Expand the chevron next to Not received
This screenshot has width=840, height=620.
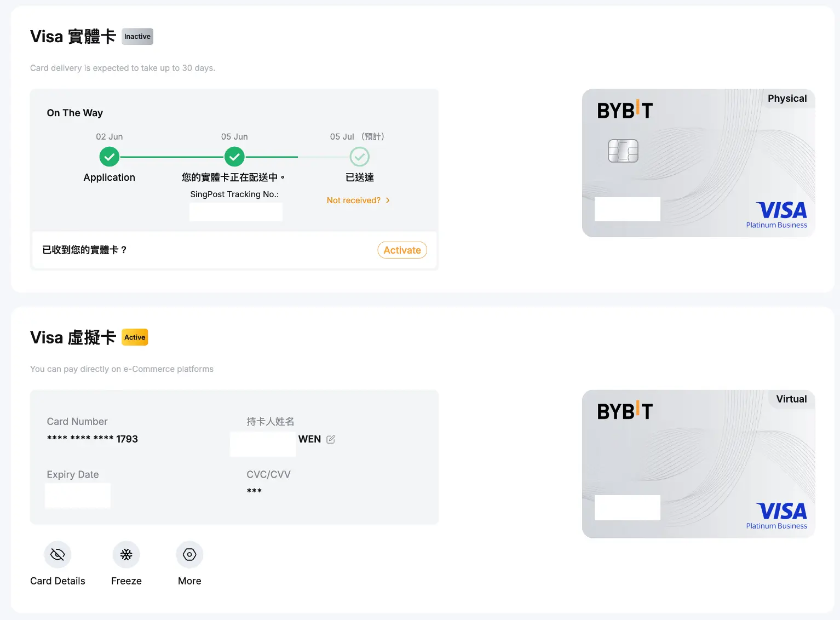388,200
